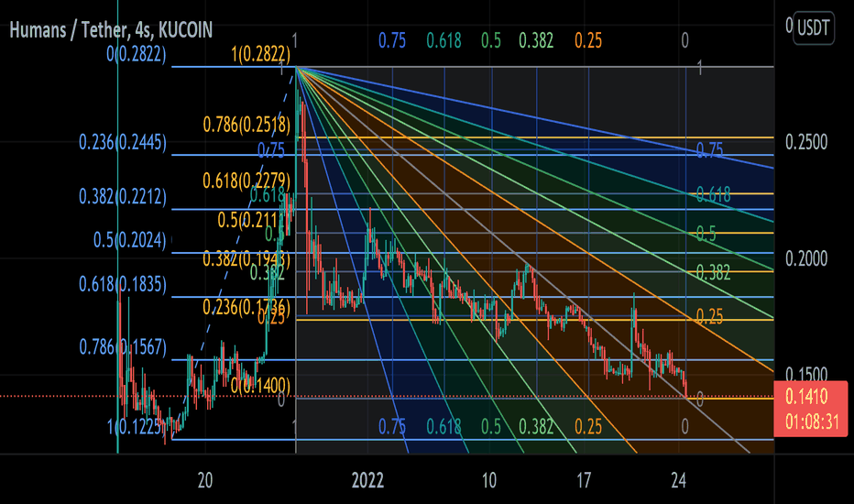This screenshot has width=854, height=504.
Task: Click the 01:08:31 candle countdown timer
Action: tap(812, 422)
